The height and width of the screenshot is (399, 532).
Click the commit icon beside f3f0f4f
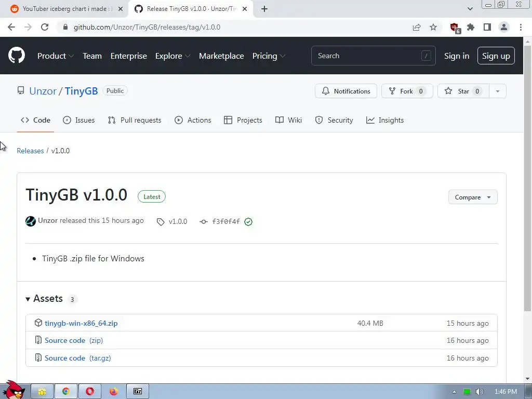(x=204, y=221)
